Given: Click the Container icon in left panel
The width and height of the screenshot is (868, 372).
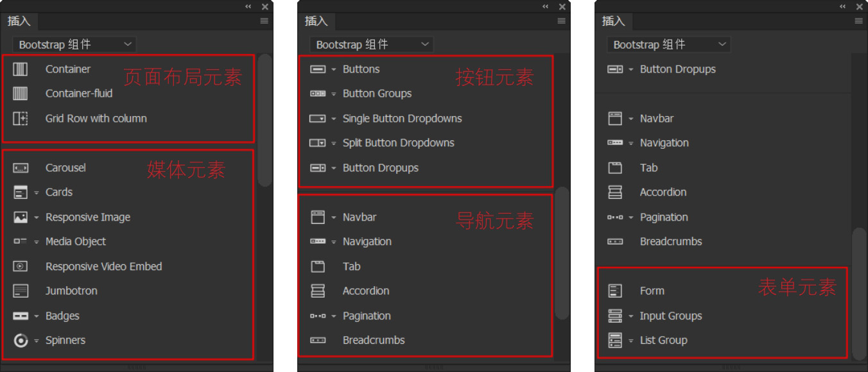Looking at the screenshot, I should click(x=21, y=69).
